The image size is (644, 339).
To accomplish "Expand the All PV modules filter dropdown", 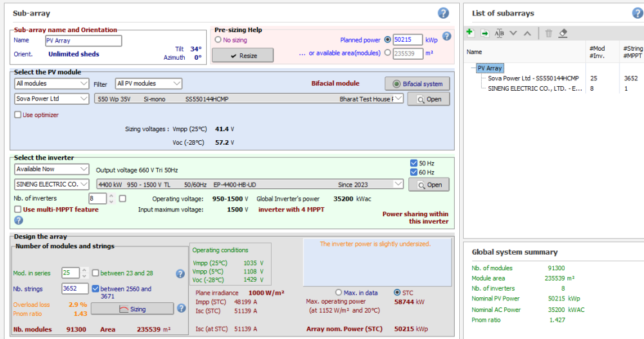I will tap(149, 84).
